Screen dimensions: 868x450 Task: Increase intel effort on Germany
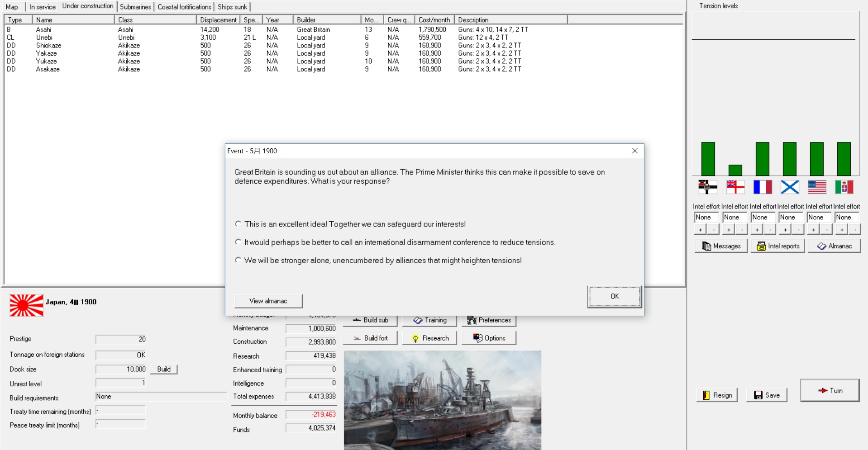701,230
